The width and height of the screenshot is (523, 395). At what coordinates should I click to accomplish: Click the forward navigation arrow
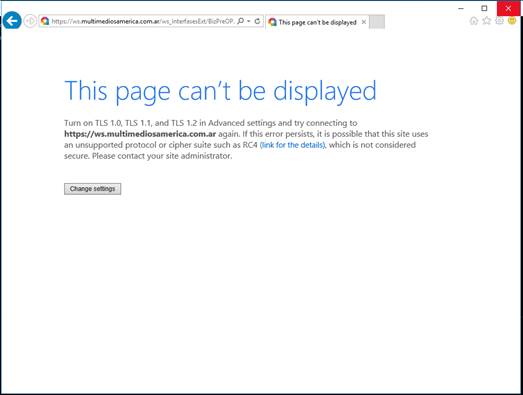tap(30, 21)
